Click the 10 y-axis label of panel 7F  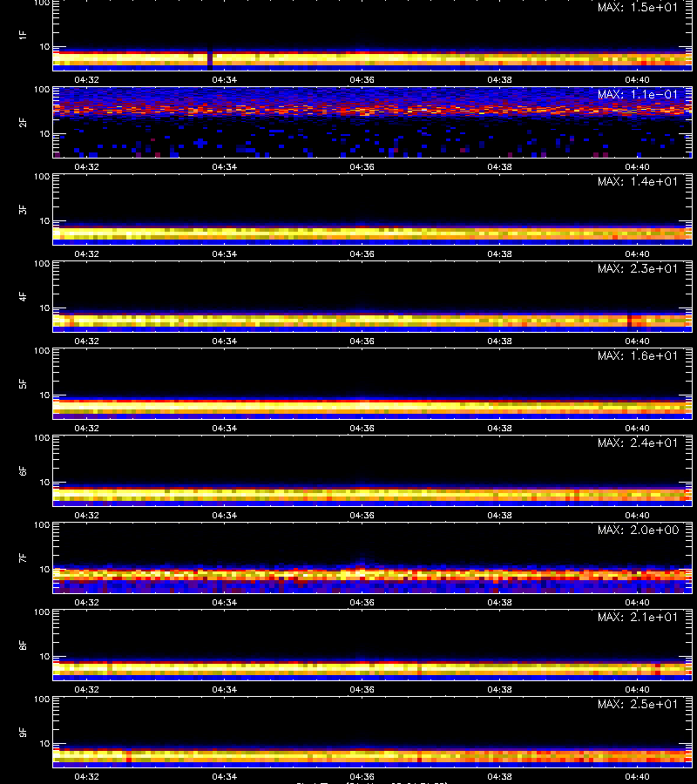pos(45,569)
